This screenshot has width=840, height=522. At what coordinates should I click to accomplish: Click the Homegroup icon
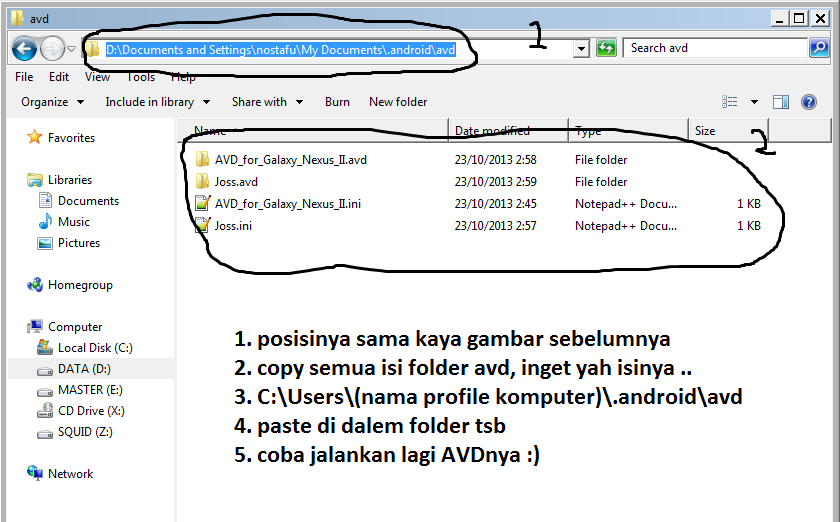click(x=35, y=285)
